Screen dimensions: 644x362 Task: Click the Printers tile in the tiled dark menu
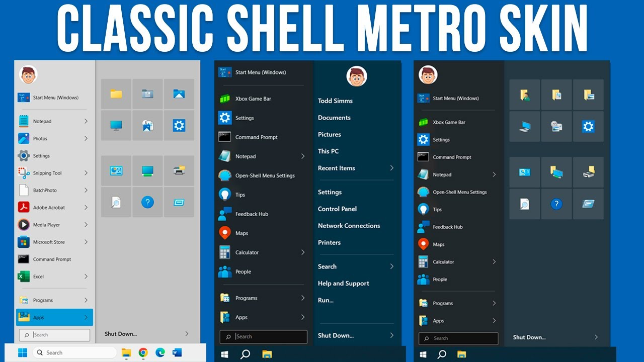[x=588, y=172]
